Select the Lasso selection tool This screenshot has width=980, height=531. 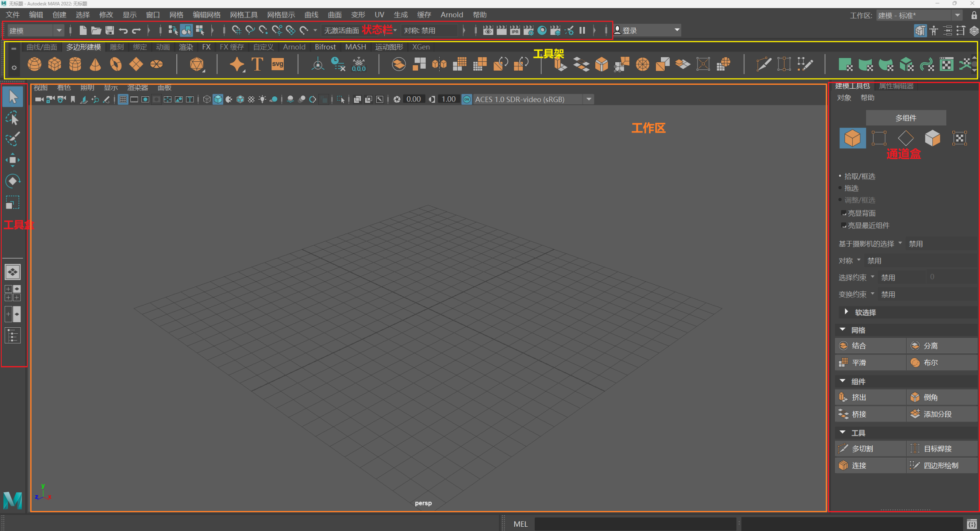(12, 118)
